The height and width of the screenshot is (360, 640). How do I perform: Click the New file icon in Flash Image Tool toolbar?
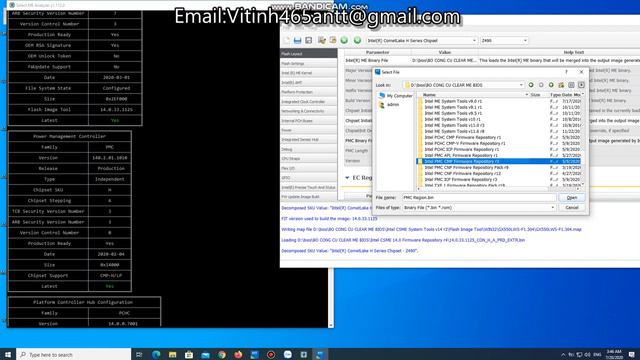pos(287,40)
